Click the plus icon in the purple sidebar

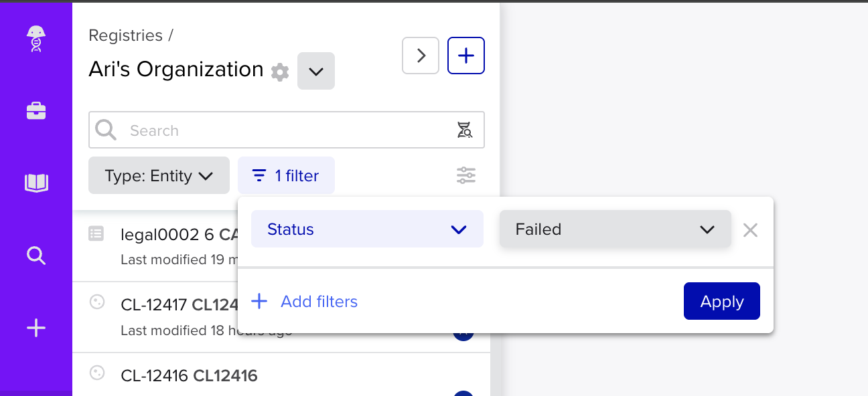35,327
